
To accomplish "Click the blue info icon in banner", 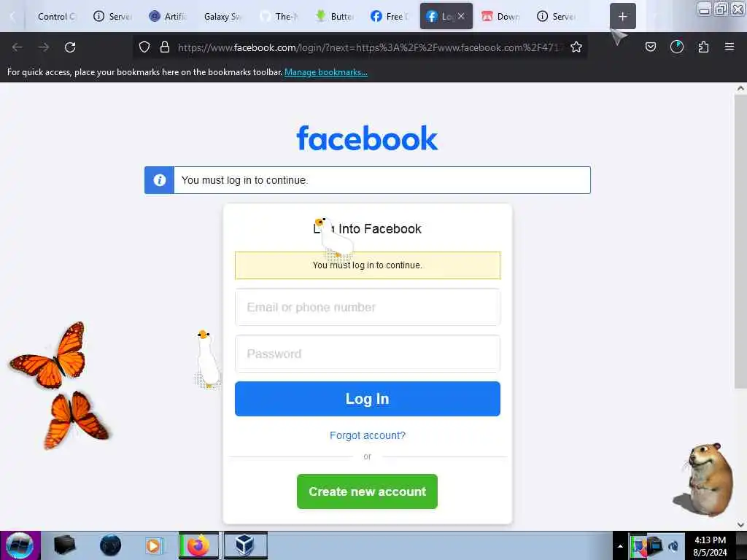I will (159, 180).
